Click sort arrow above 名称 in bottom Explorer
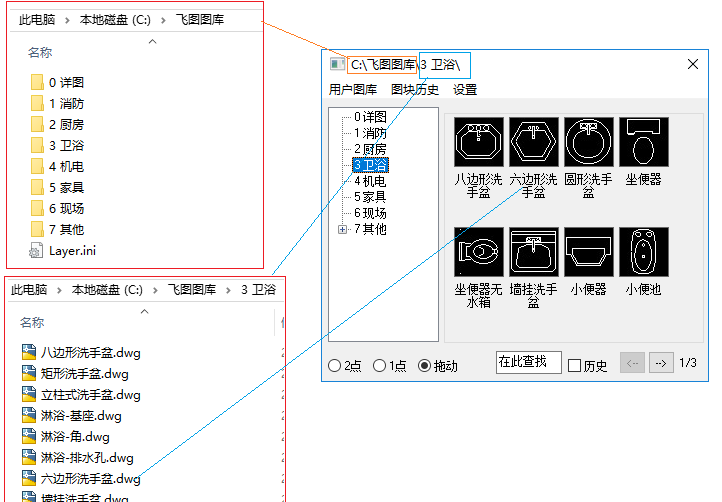Image resolution: width=722 pixels, height=502 pixels. pos(145,311)
